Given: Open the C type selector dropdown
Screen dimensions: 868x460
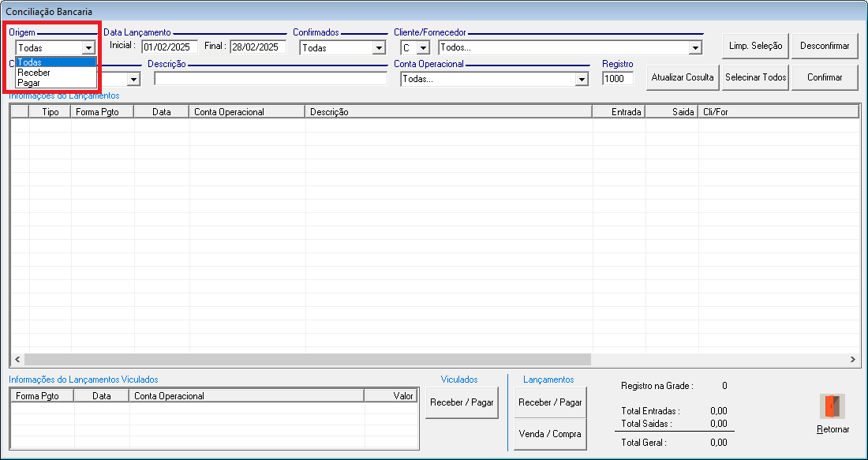Looking at the screenshot, I should pyautogui.click(x=422, y=48).
